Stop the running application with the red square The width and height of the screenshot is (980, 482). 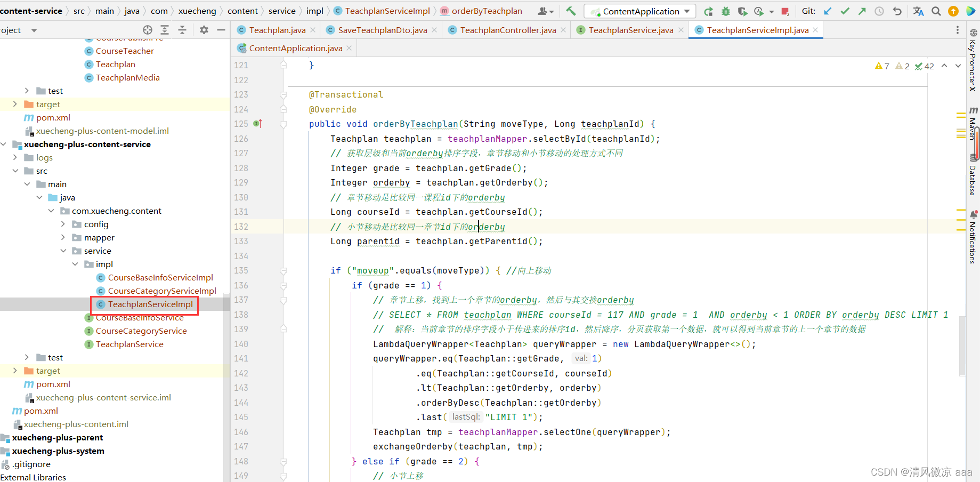(x=785, y=11)
